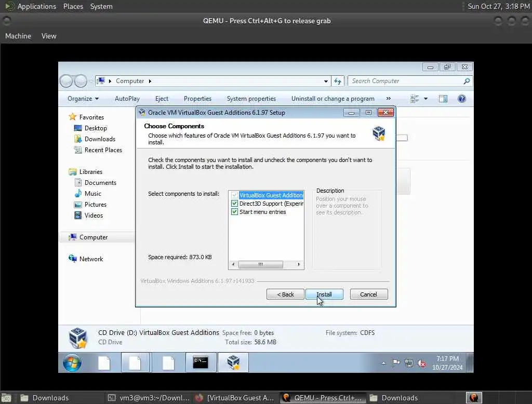Click the Explorer back navigation button
Image resolution: width=532 pixels, height=404 pixels.
(66, 81)
